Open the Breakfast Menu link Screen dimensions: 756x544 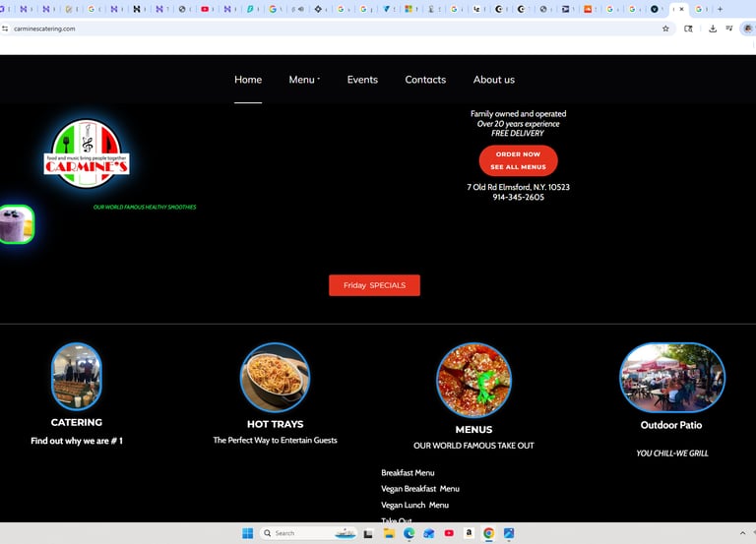click(408, 473)
